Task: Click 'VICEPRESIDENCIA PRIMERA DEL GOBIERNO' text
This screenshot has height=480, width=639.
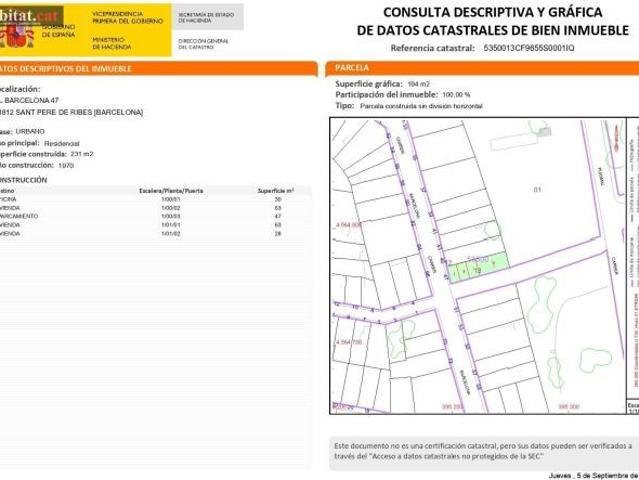Action: click(128, 18)
